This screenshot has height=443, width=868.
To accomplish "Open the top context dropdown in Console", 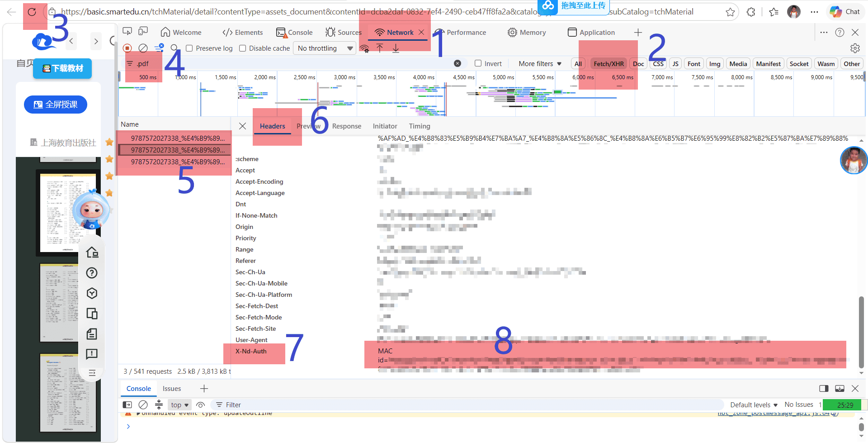I will point(179,405).
